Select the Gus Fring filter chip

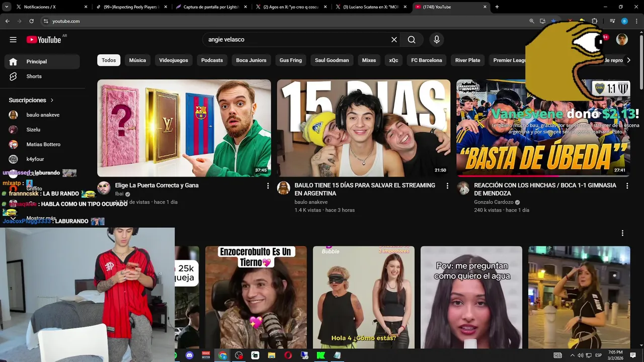pos(291,60)
